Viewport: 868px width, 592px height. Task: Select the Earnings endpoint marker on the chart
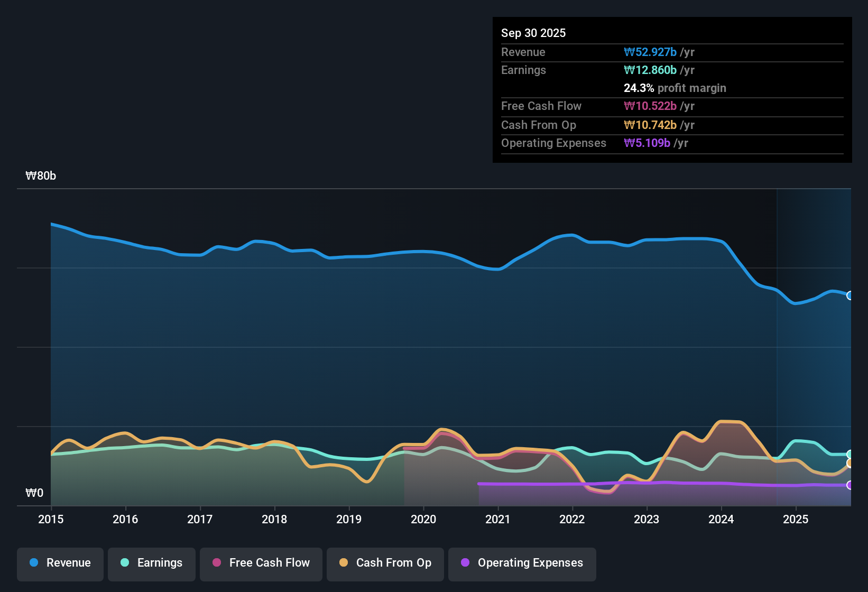point(850,454)
